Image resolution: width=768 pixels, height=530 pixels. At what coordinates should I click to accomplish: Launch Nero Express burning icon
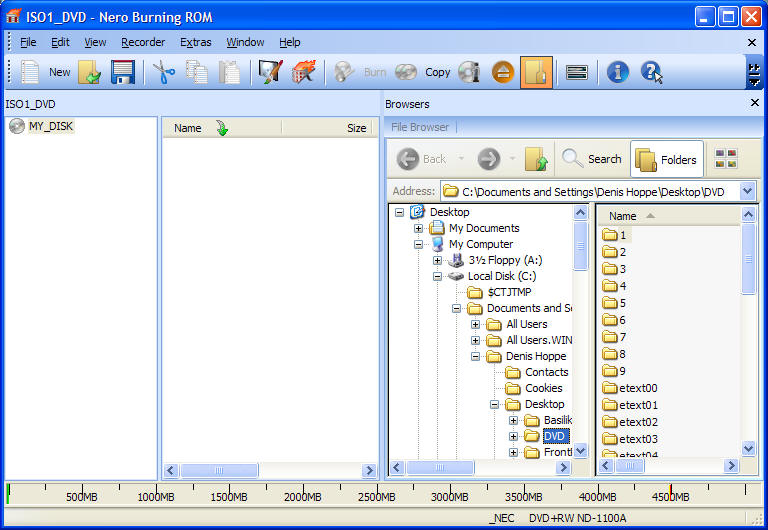coord(304,72)
